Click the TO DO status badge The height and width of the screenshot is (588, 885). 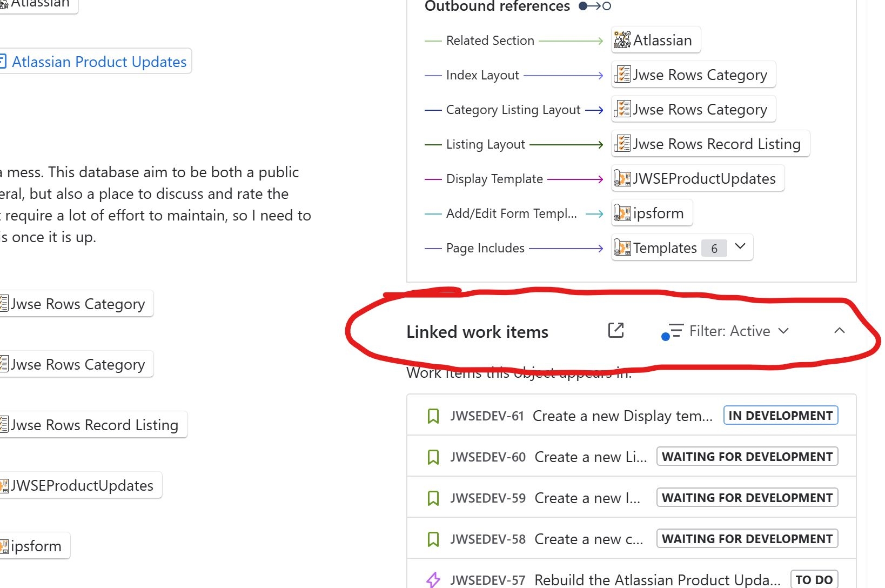click(814, 580)
